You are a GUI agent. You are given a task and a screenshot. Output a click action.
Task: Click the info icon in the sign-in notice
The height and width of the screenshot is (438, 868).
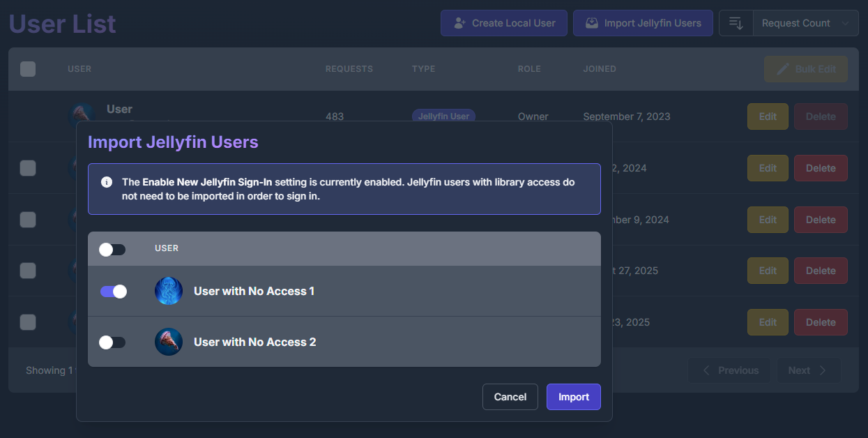(107, 182)
